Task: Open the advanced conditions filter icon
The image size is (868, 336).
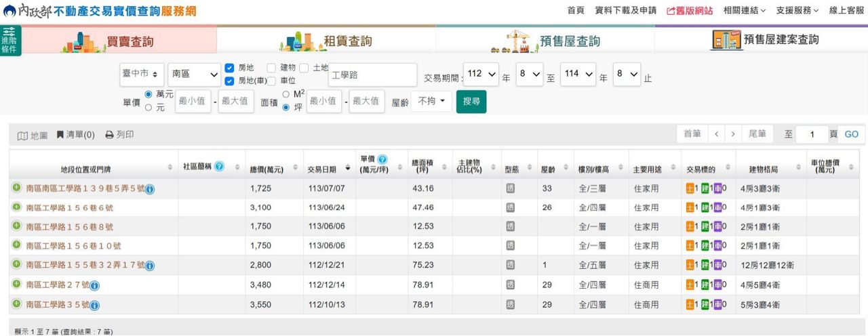Action: coord(10,40)
